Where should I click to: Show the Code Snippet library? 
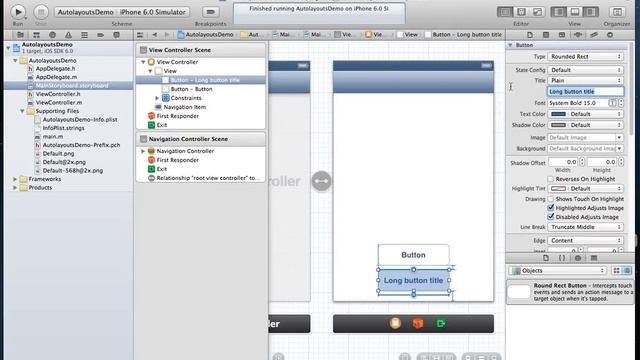pos(562,258)
